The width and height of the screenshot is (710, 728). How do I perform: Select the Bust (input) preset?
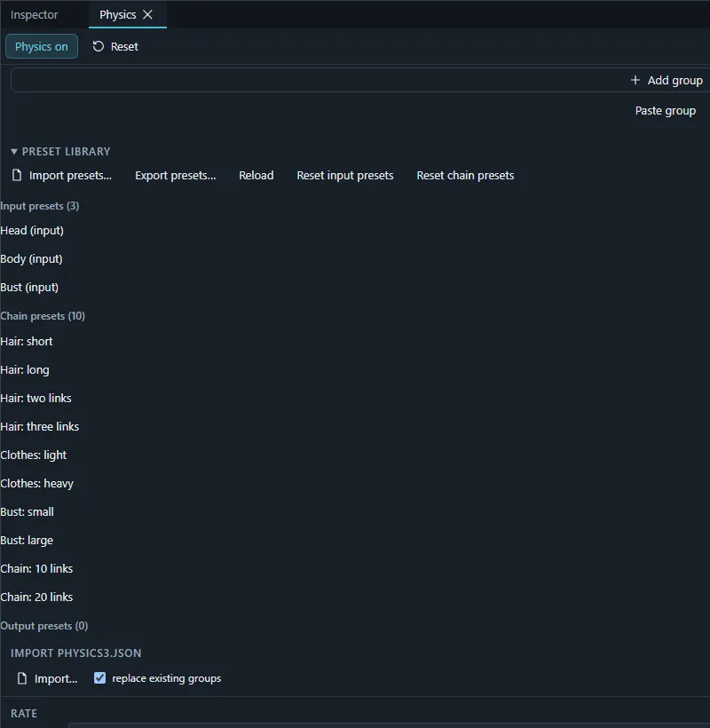[x=29, y=287]
